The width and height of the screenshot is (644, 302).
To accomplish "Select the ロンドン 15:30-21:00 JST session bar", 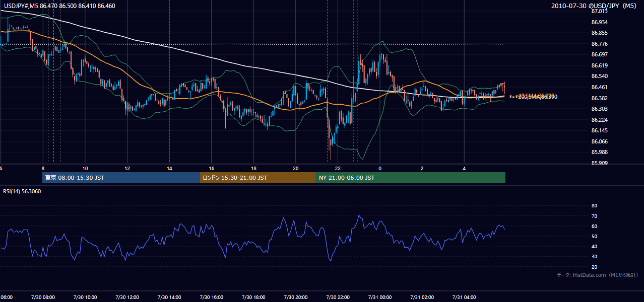I will 258,178.
